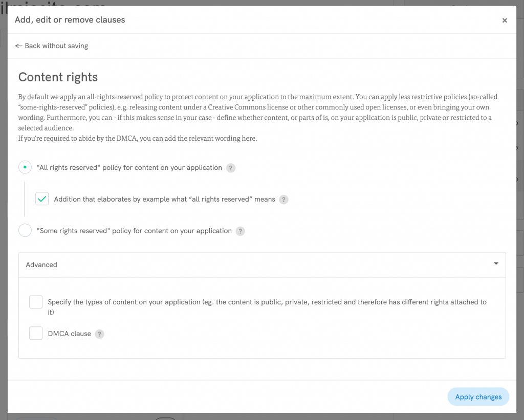Viewport: 524px width, 420px height.
Task: Click the help icon next to DMCA clause
Action: [x=100, y=334]
